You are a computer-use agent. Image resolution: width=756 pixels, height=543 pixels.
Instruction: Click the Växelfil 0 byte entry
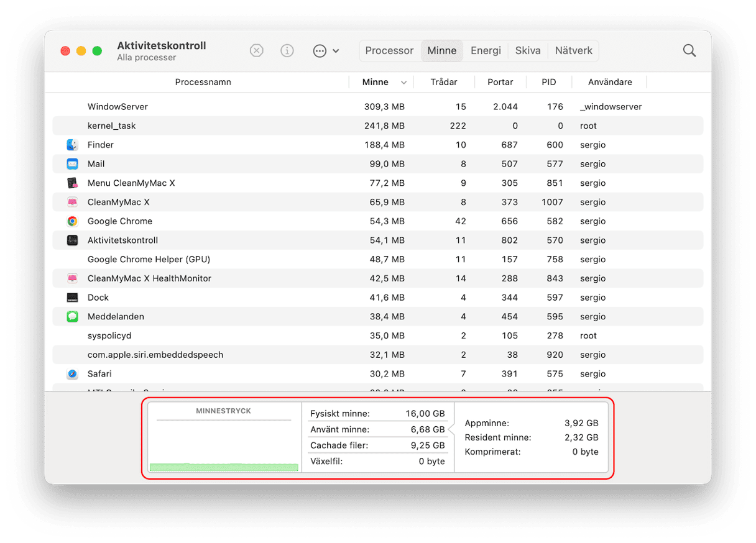point(377,462)
